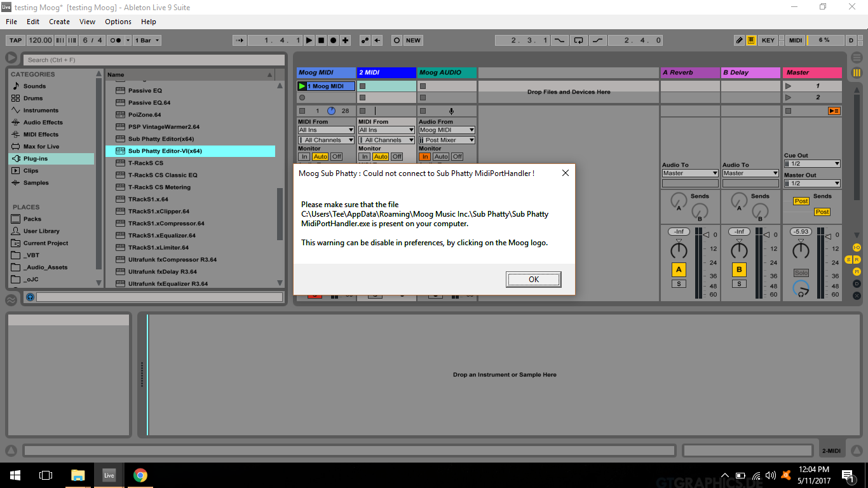The width and height of the screenshot is (868, 488).
Task: Open Google Chrome from the taskbar
Action: pos(140,475)
